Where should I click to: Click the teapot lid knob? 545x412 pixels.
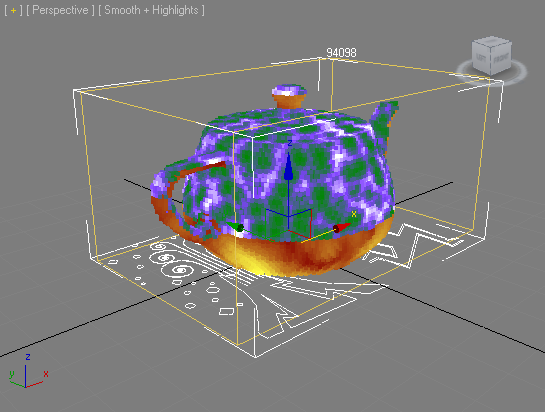point(289,96)
